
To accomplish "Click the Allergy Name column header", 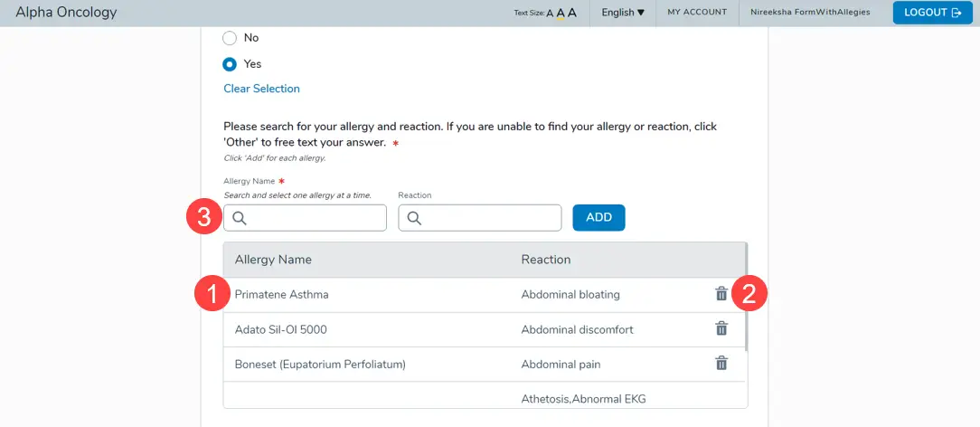I will point(273,260).
